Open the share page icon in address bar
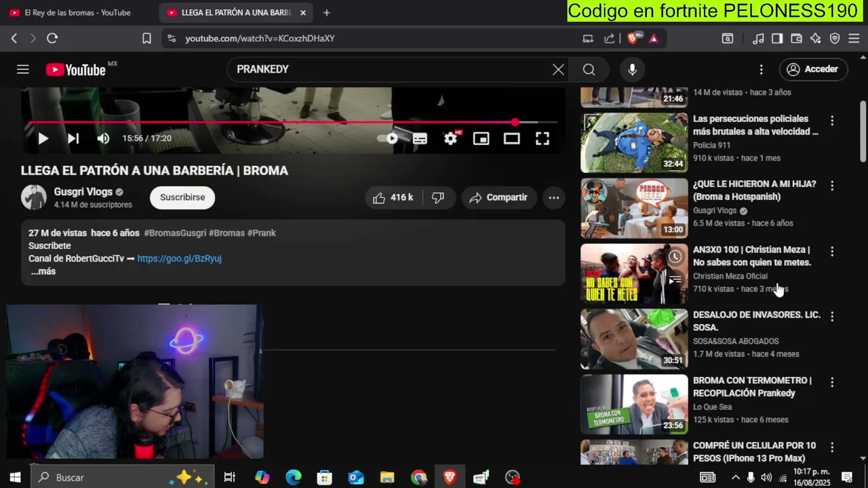This screenshot has width=868, height=488. [x=610, y=39]
